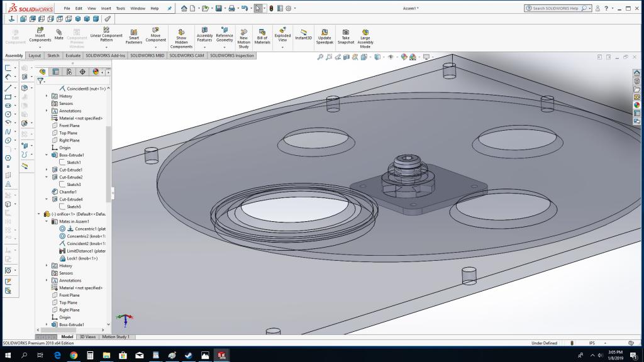This screenshot has height=362, width=644.
Task: Switch to the Evaluate tab
Action: point(73,55)
